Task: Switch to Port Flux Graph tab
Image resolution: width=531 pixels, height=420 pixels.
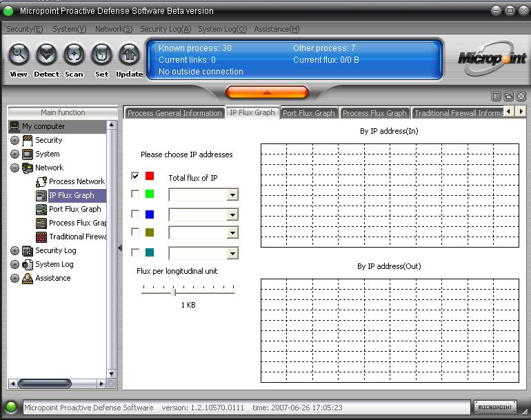Action: point(308,113)
